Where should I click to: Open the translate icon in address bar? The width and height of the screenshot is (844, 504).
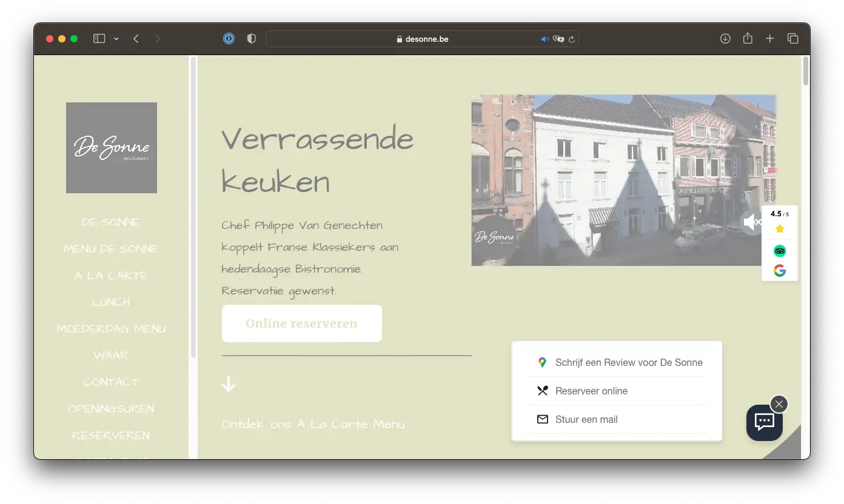coord(558,39)
